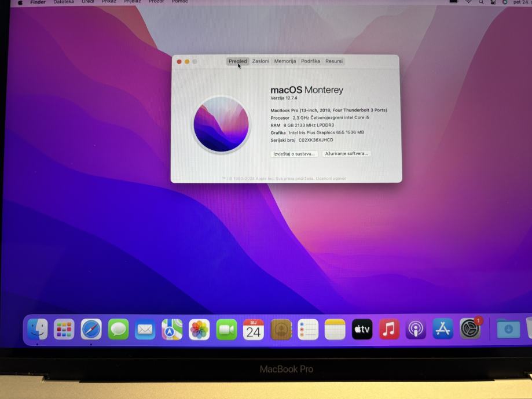The height and width of the screenshot is (399, 532).
Task: Select the Pregled tab
Action: (x=237, y=61)
